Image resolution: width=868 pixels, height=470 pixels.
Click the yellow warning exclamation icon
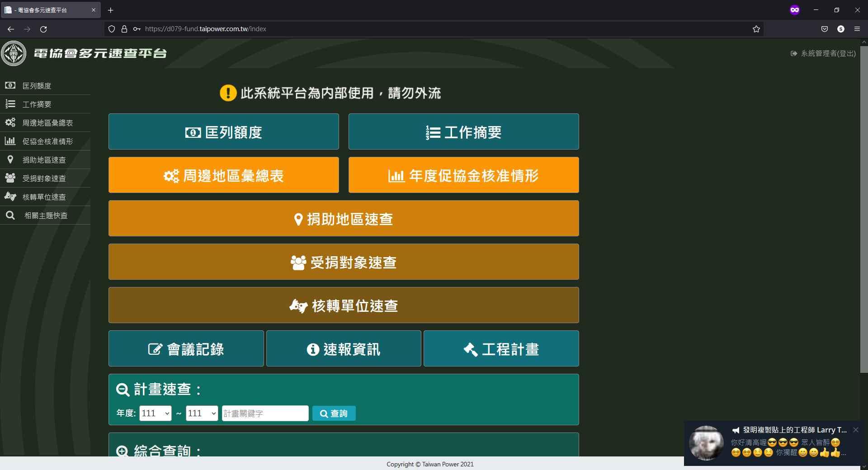click(x=228, y=93)
